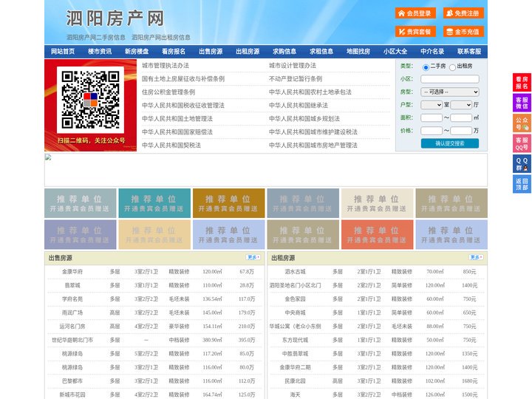Open the 城市设计管理办法 link

click(293, 66)
